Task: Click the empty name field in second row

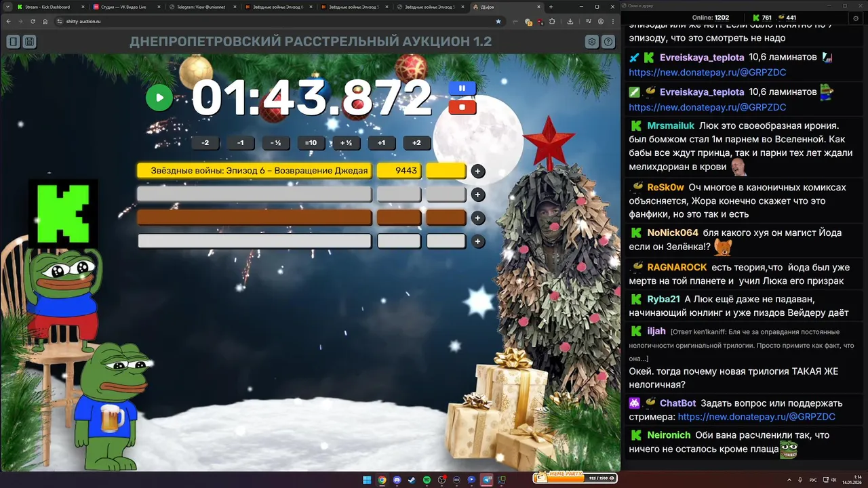Action: tap(254, 195)
